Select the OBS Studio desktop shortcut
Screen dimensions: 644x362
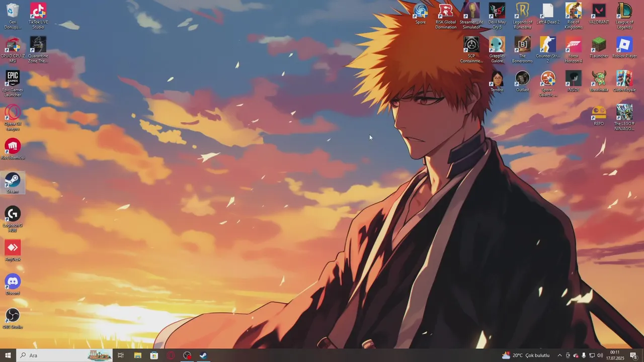13,319
